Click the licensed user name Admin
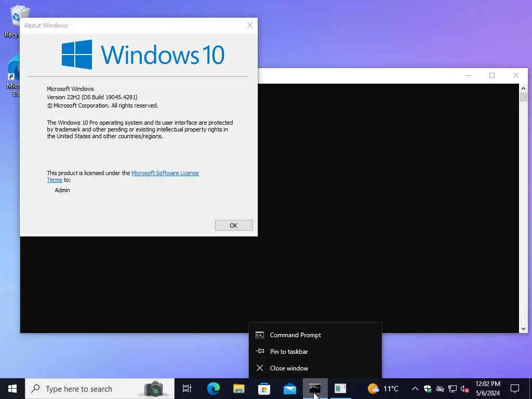 pos(62,190)
